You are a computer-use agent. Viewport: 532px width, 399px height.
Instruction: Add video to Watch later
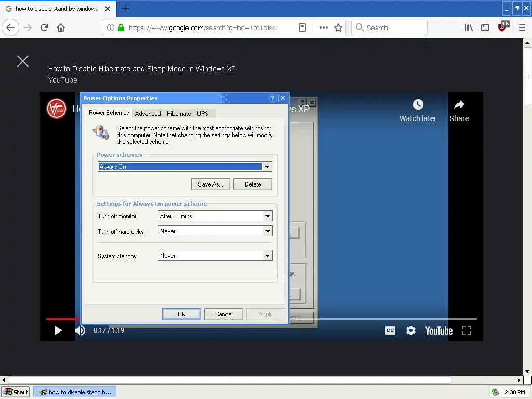tap(418, 111)
